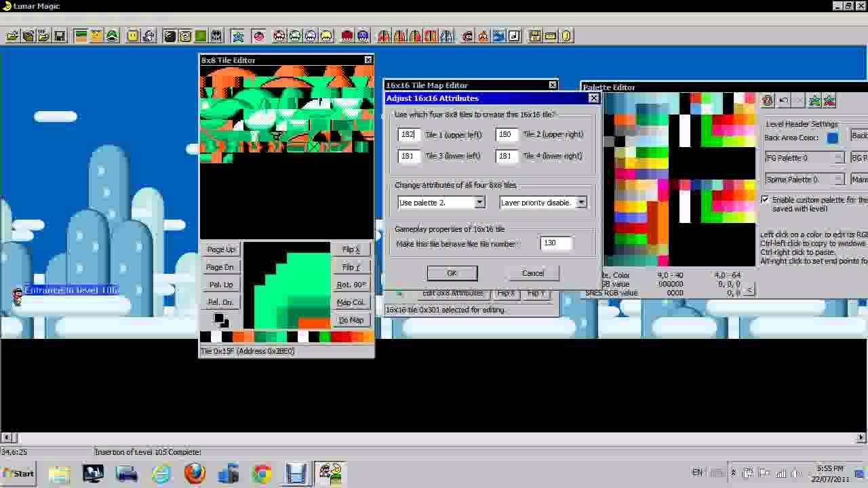
Task: Click the blue poison mushroom toolbar icon
Action: tap(363, 36)
